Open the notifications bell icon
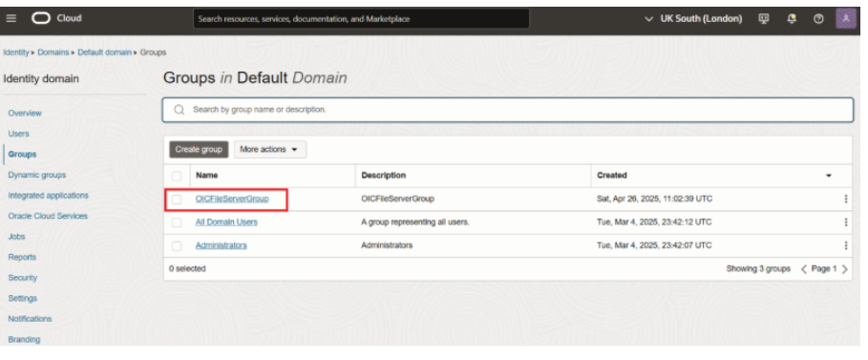Viewport: 868px width, 360px height. [792, 19]
